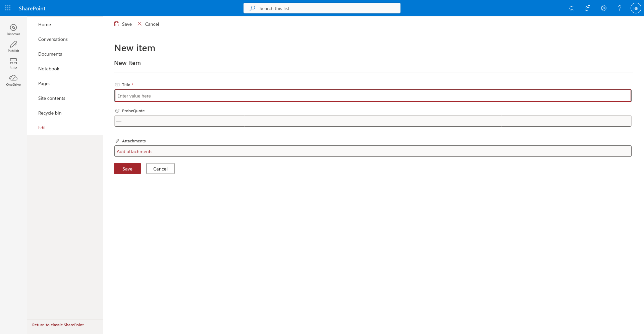Focus the Title input field
The height and width of the screenshot is (334, 644).
pyautogui.click(x=373, y=96)
